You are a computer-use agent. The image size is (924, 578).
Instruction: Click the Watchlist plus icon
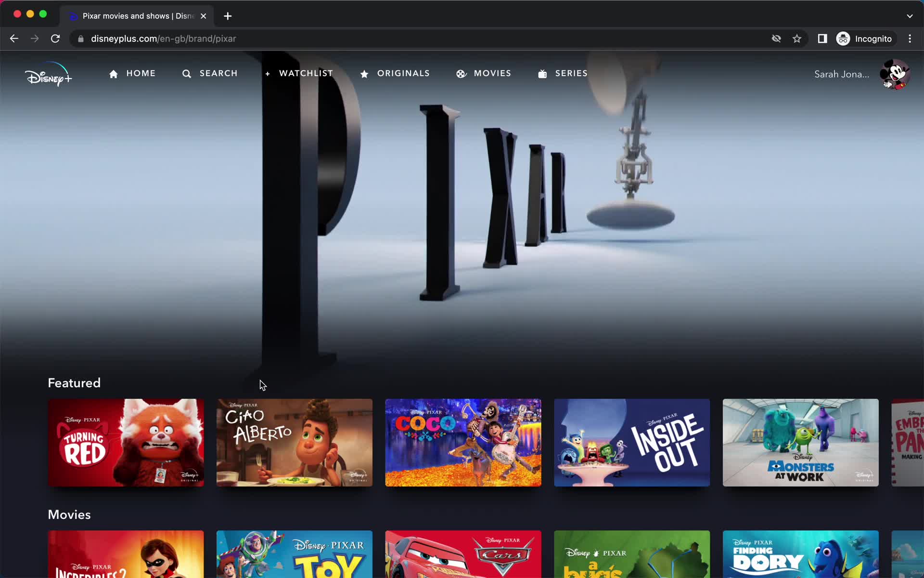coord(268,74)
